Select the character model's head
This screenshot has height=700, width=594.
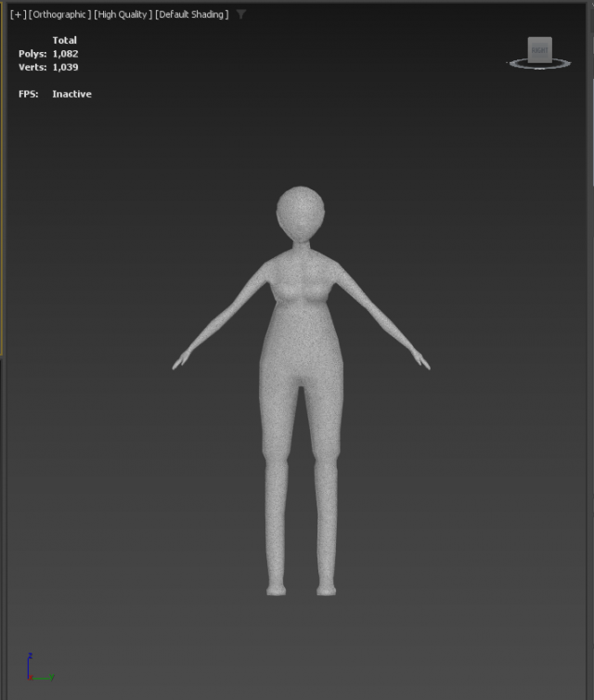[x=300, y=212]
